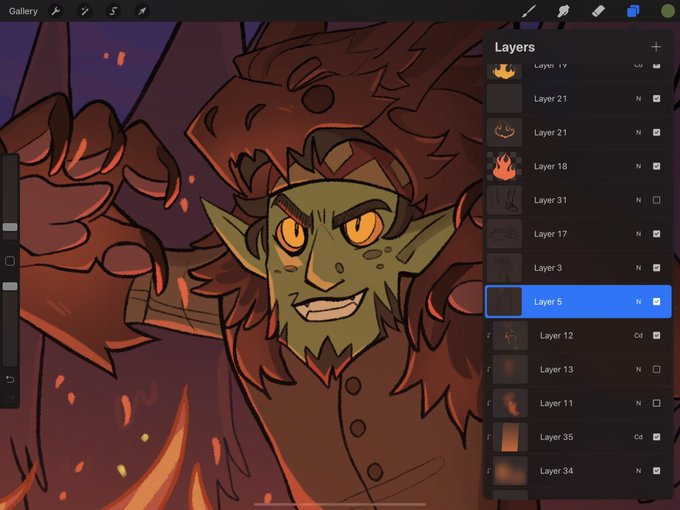Open blend mode N of Layer 13
Viewport: 680px width, 510px height.
pos(638,369)
